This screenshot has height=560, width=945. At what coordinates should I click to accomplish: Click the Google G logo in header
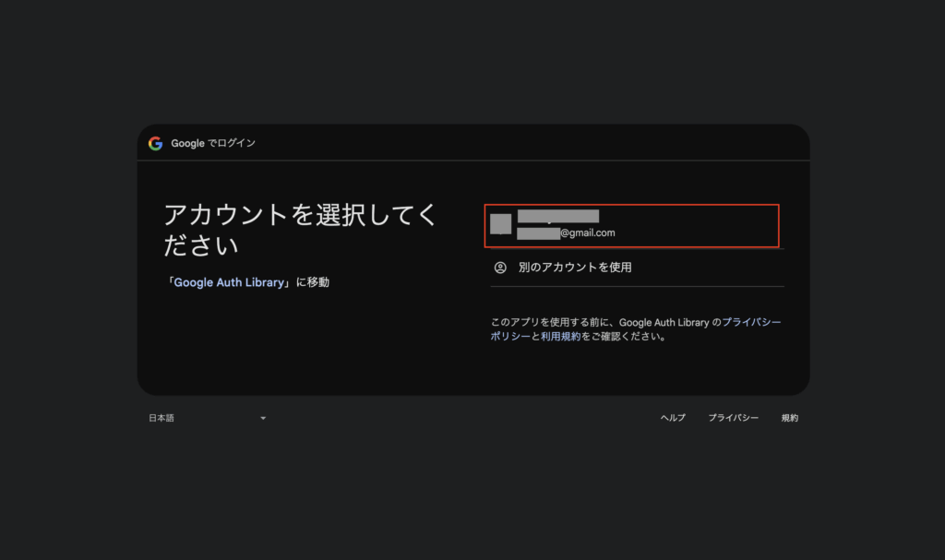[155, 143]
